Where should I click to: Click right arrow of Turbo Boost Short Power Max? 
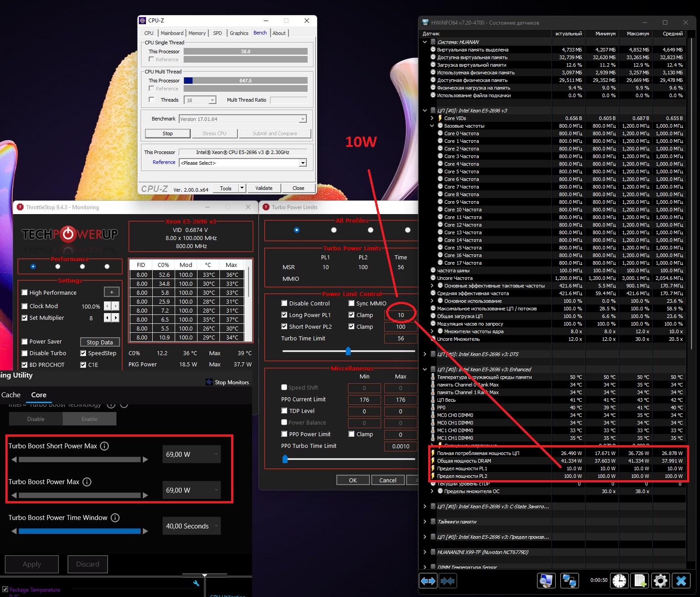tap(145, 460)
